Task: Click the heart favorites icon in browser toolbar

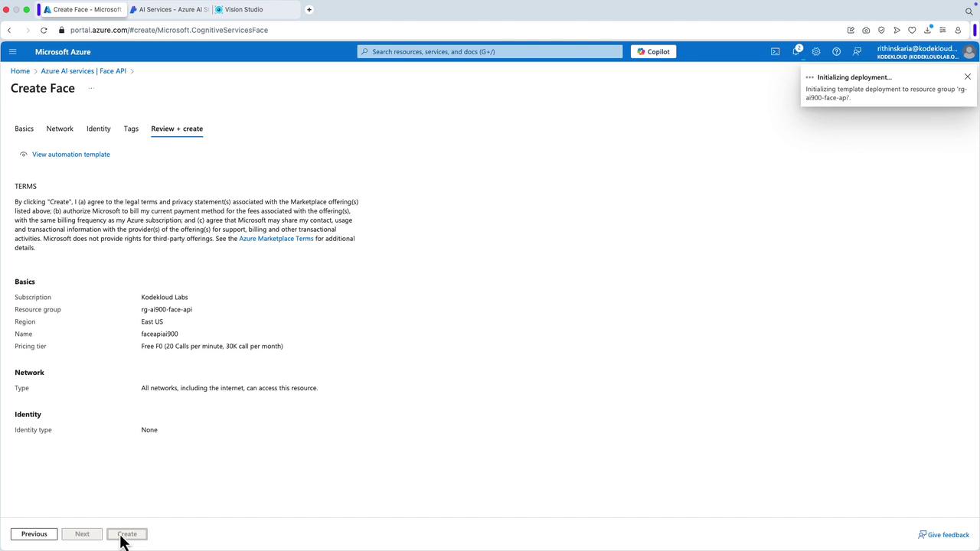Action: [912, 31]
